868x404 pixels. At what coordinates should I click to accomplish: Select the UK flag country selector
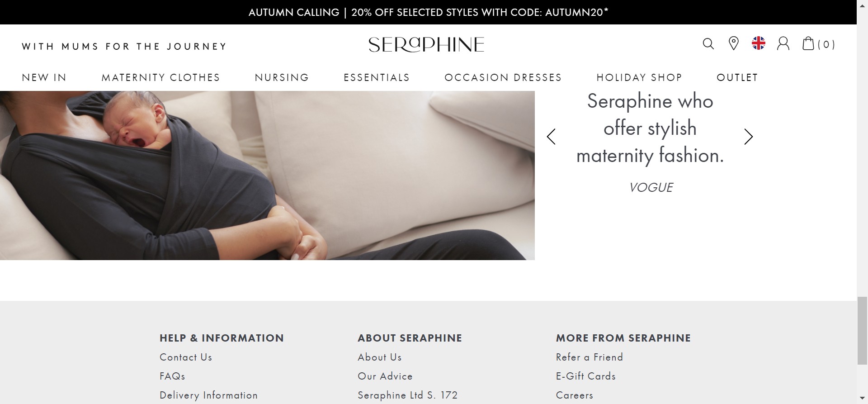[x=758, y=43]
